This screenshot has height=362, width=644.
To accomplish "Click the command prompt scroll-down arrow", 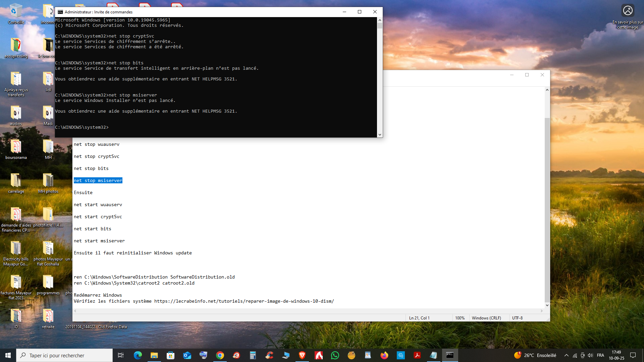I will click(380, 134).
